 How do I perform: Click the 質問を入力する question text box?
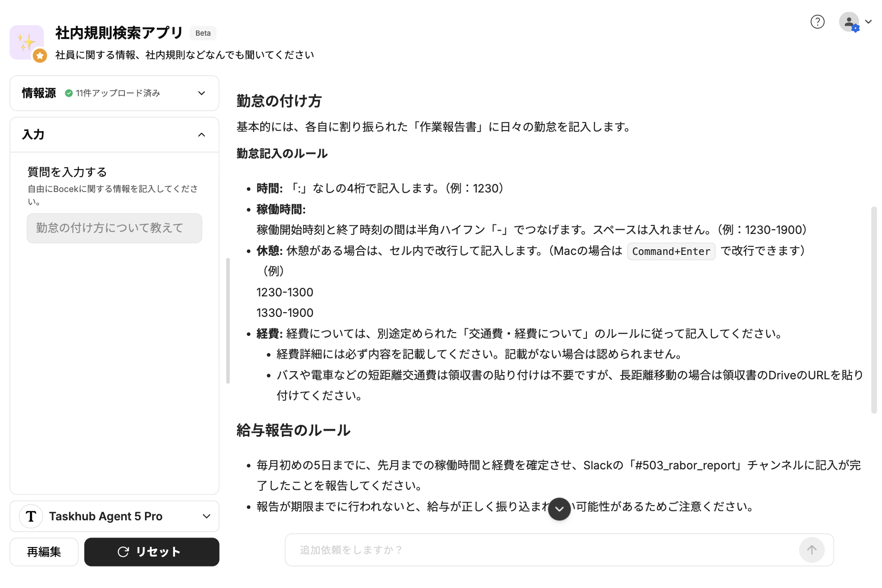coord(114,228)
